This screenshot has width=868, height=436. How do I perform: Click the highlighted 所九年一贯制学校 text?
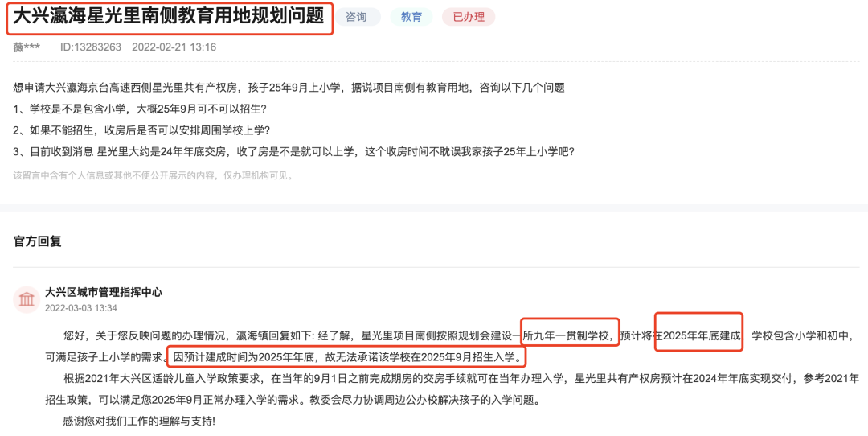point(568,335)
